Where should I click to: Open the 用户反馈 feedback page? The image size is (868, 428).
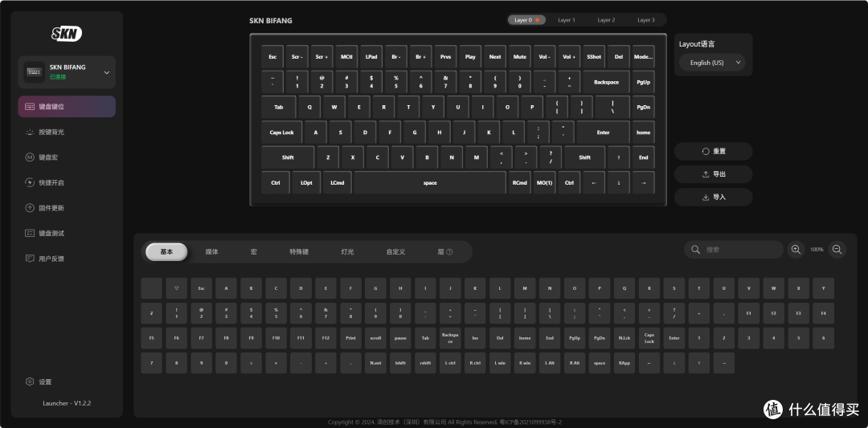(67, 259)
